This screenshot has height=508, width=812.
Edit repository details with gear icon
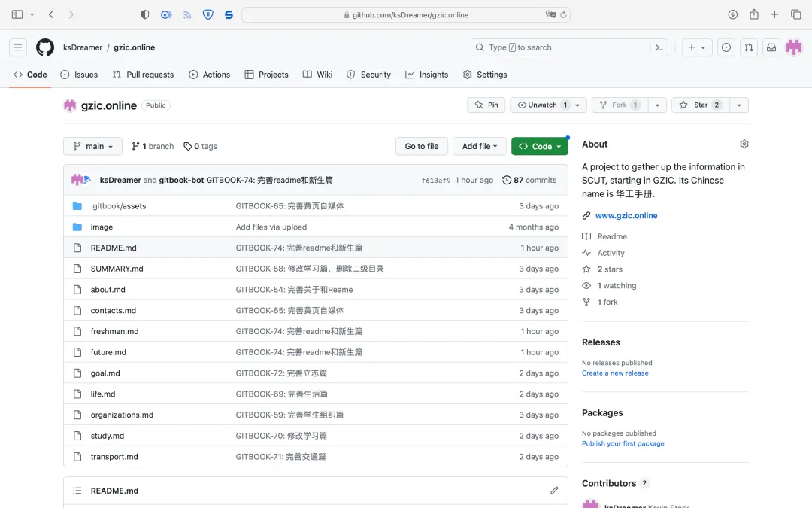(744, 144)
